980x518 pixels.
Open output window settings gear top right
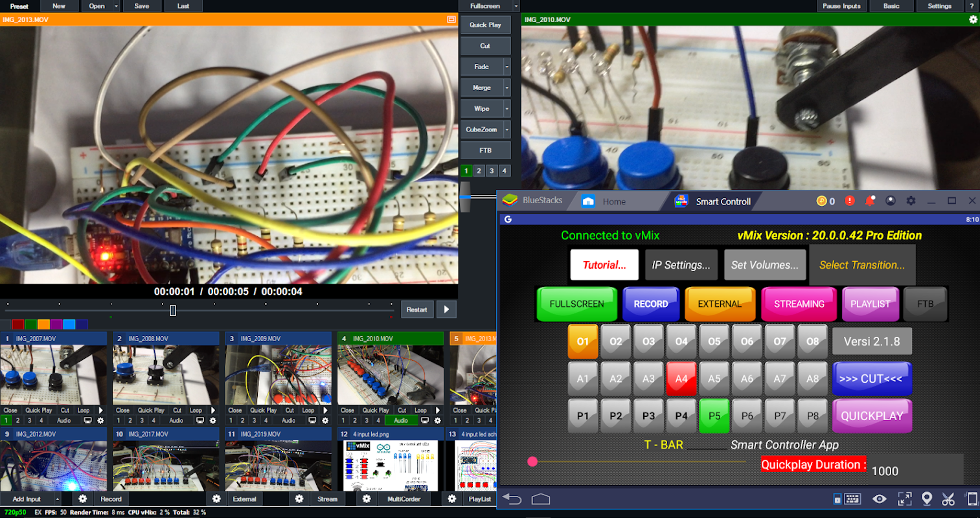tap(973, 19)
